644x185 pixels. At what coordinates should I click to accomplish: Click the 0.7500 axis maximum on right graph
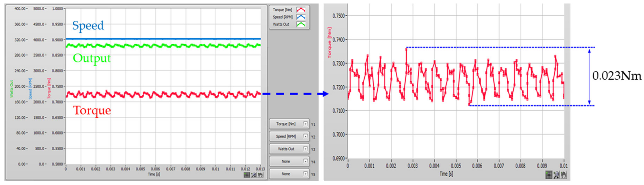coord(339,16)
